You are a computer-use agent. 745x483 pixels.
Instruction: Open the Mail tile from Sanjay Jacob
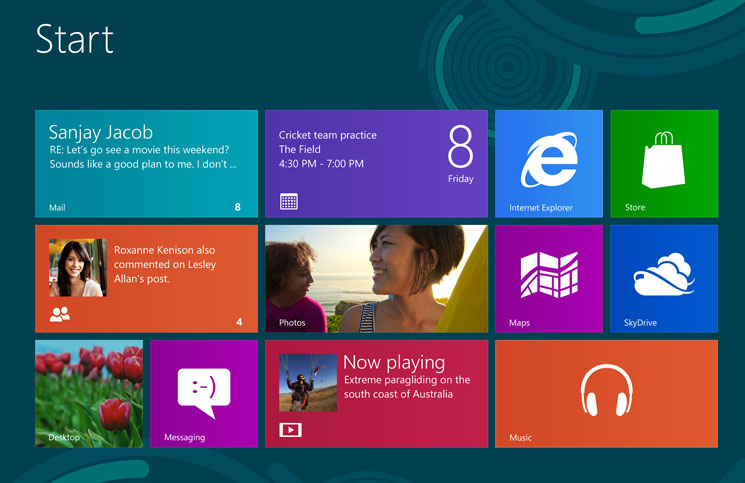146,164
